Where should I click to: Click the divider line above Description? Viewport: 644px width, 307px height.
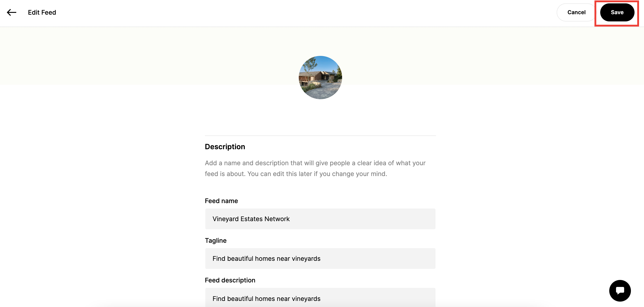tap(320, 136)
